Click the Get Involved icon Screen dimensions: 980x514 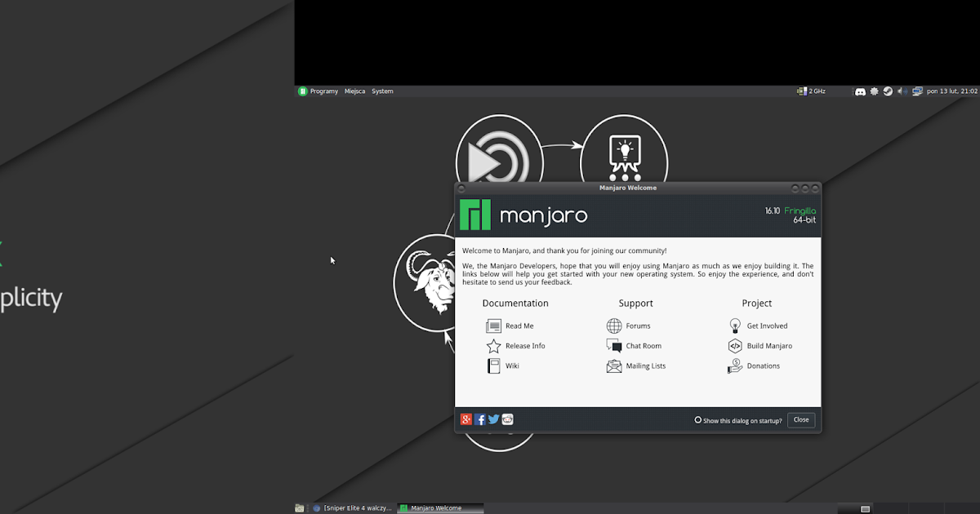733,326
